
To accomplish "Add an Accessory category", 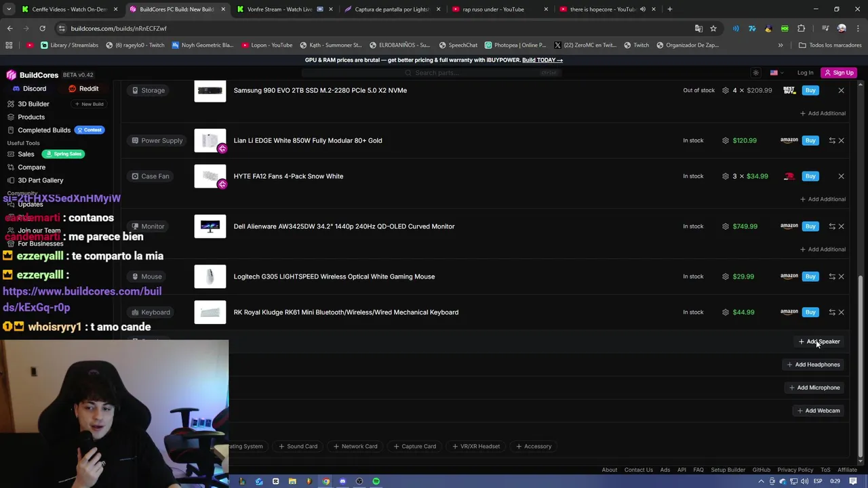I will [x=534, y=447].
